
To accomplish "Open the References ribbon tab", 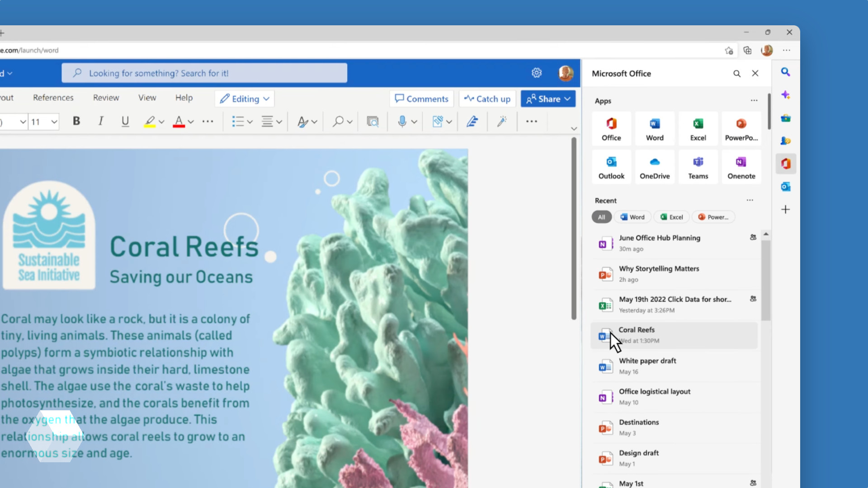I will click(53, 98).
